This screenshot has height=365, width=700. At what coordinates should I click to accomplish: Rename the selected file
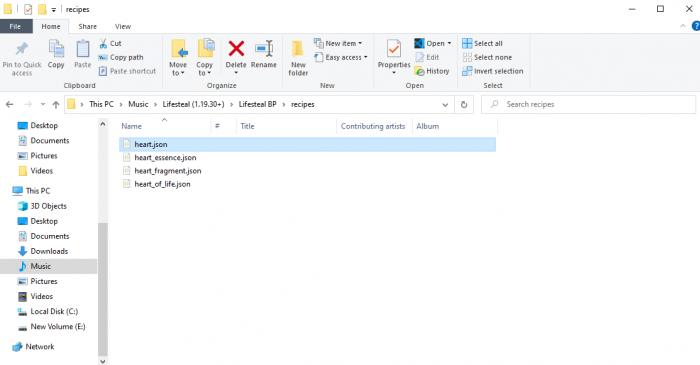pos(264,54)
